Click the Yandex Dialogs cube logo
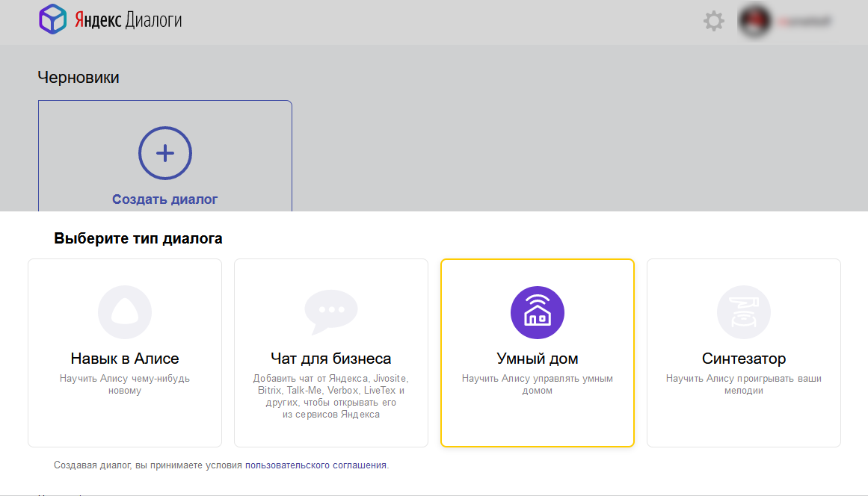This screenshot has width=868, height=496. pos(52,19)
